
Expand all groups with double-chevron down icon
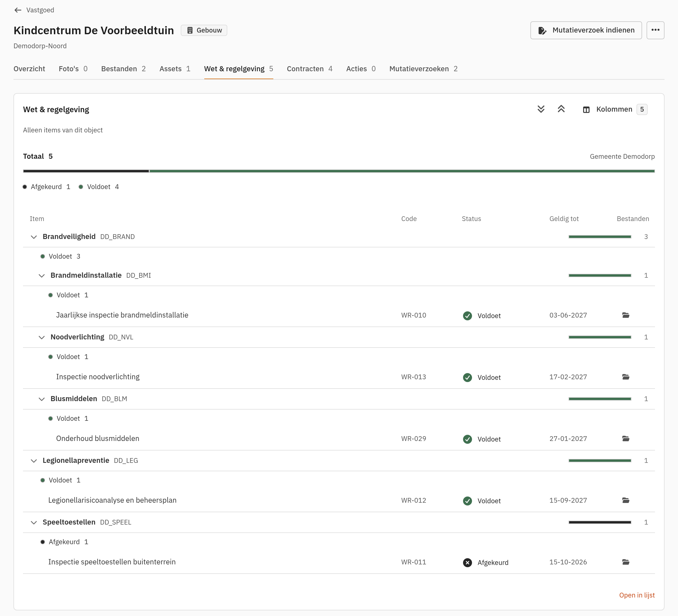pos(541,109)
